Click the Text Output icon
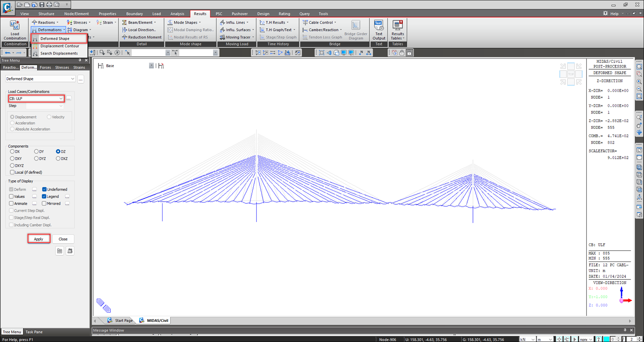644x342 pixels. 378,30
